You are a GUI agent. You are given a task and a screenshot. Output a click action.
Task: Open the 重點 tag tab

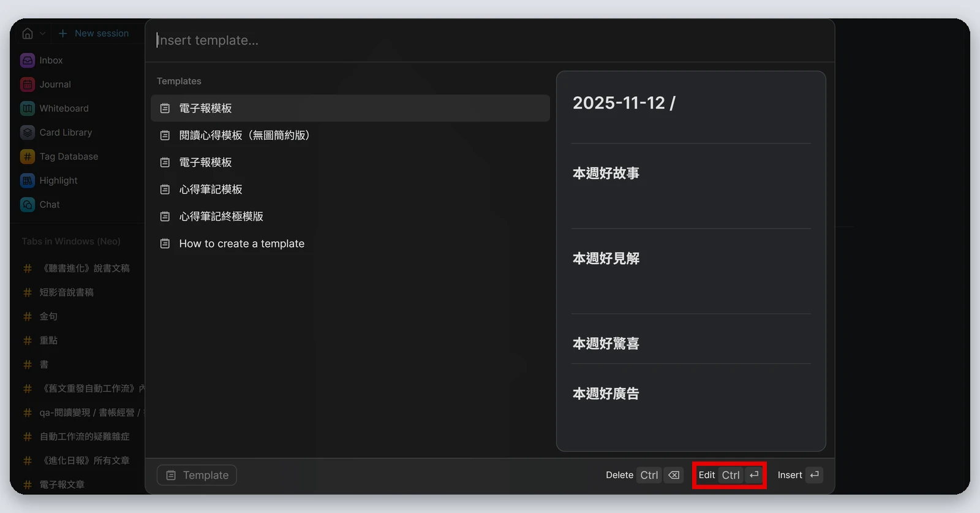point(40,340)
